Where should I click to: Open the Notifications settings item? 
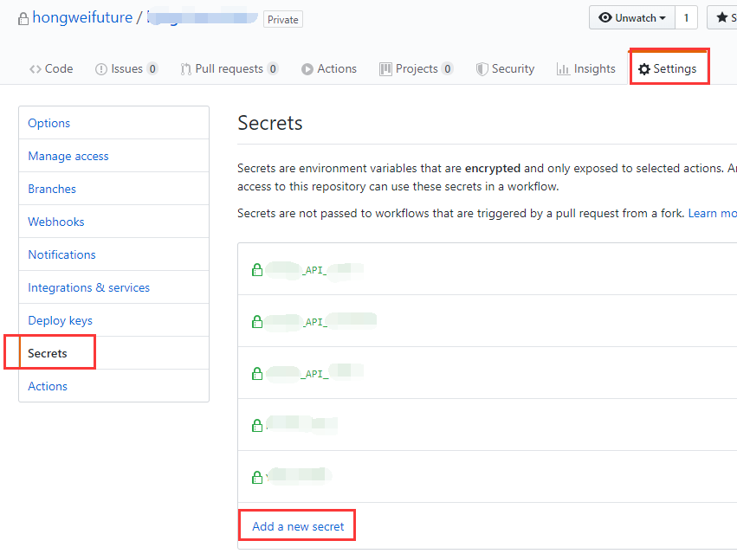coord(61,254)
